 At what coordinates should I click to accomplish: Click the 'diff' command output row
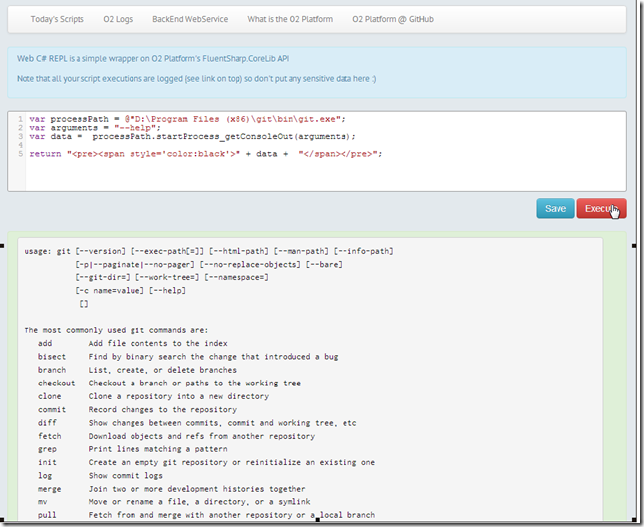pyautogui.click(x=197, y=423)
